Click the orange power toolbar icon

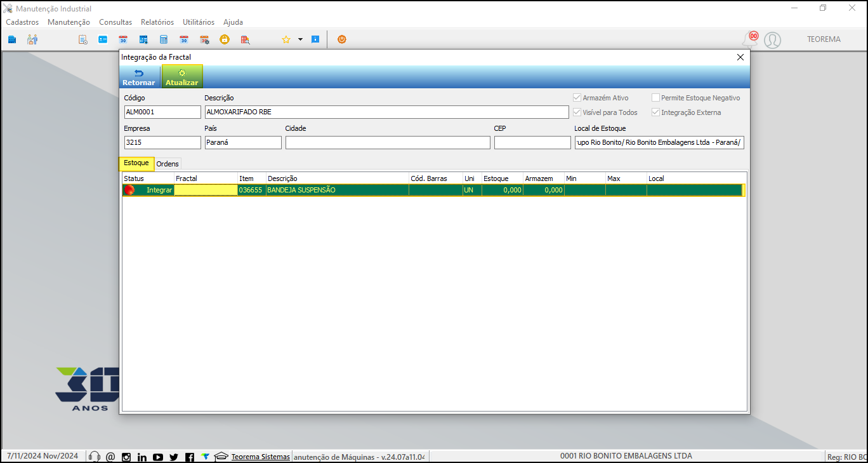click(342, 39)
